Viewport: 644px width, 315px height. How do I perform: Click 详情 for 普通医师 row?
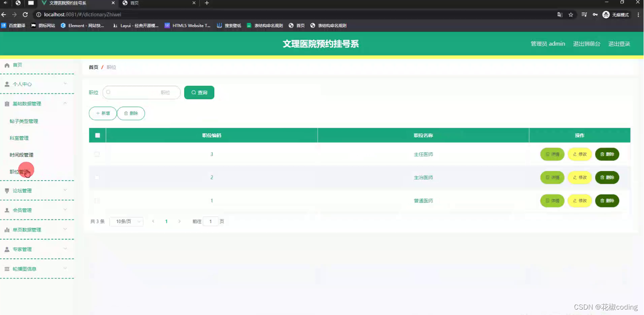552,201
